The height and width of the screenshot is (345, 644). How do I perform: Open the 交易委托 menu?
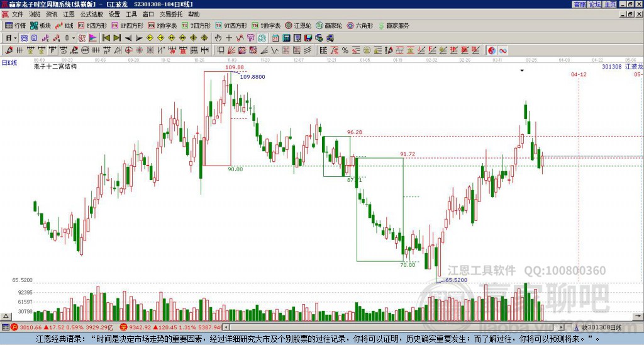171,14
